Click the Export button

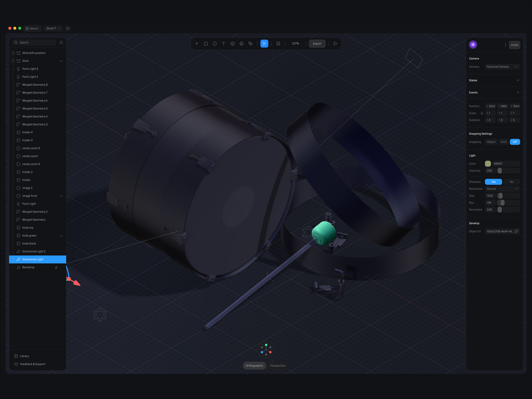(317, 43)
